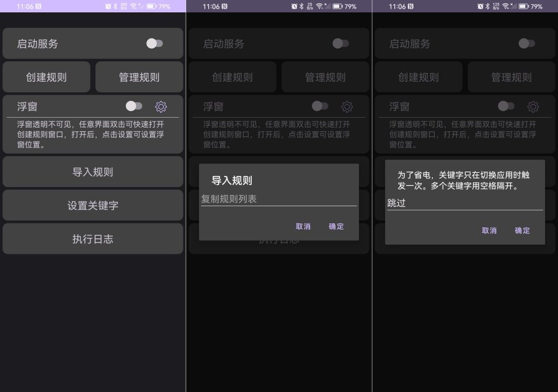Screen dimensions: 558x392
Task: Tap the NFC icon beside the leftmost 11:06 clock
Action: pos(38,6)
